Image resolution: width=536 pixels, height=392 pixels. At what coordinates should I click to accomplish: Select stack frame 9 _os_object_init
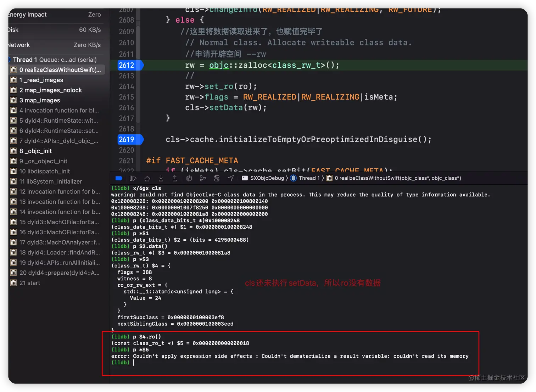[57, 161]
